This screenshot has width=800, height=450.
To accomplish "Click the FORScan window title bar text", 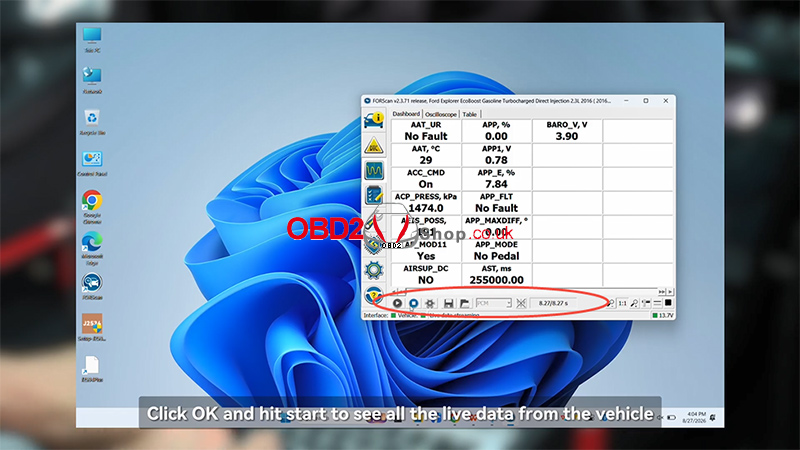I will (491, 101).
